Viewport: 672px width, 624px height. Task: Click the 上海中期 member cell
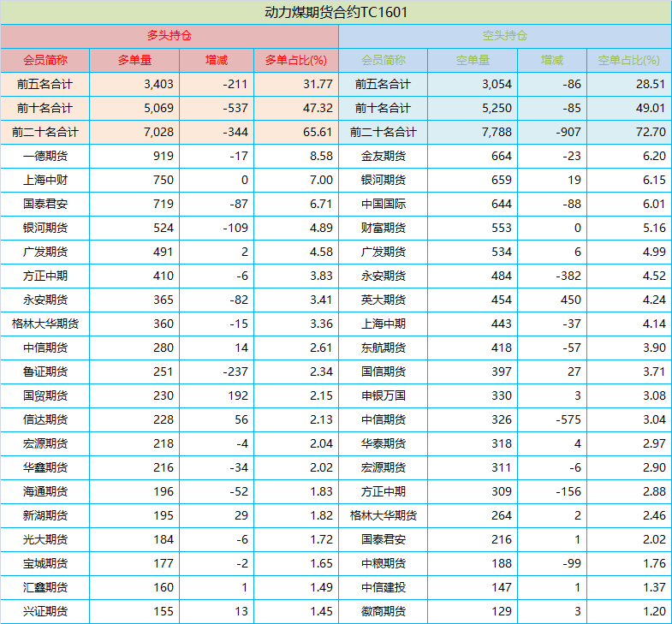tap(384, 324)
